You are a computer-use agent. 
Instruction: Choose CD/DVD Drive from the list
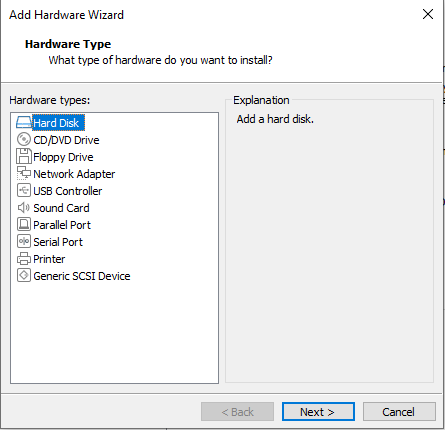click(66, 140)
